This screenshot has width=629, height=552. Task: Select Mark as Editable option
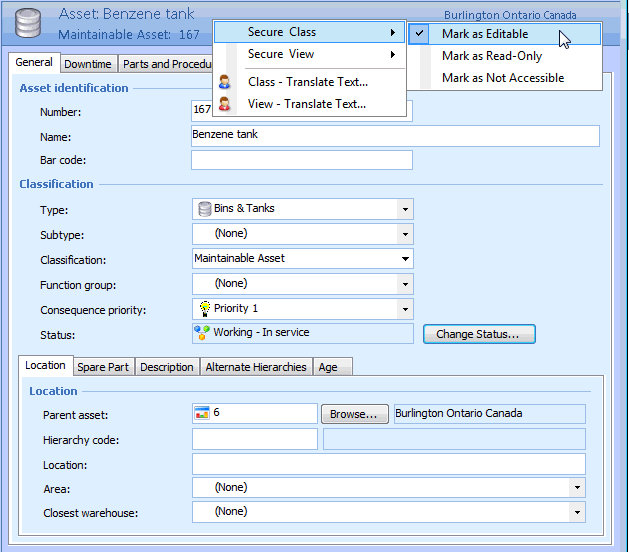coord(505,34)
